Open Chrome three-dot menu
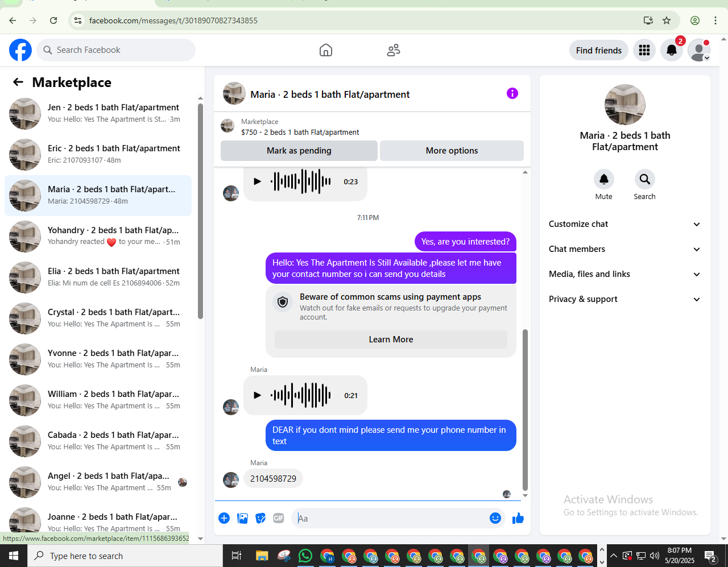 coord(715,20)
